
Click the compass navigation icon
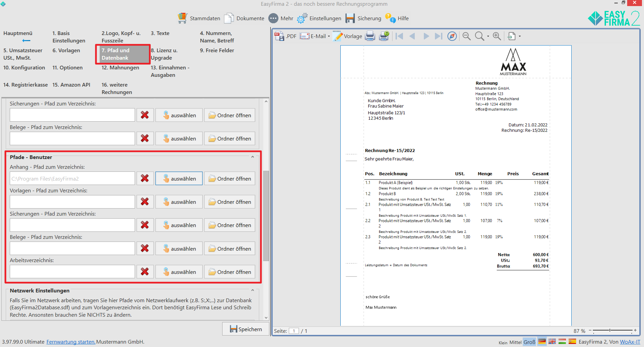click(452, 36)
